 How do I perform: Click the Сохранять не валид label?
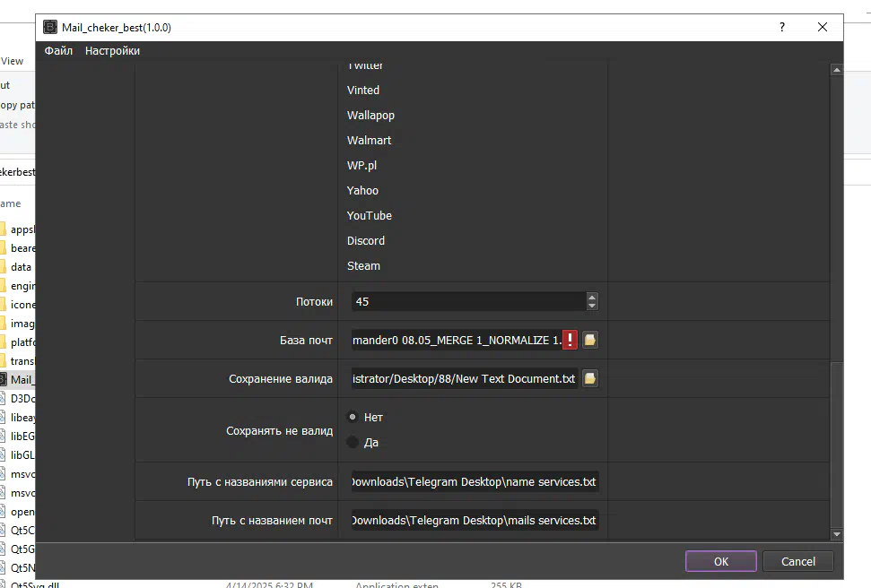[279, 431]
